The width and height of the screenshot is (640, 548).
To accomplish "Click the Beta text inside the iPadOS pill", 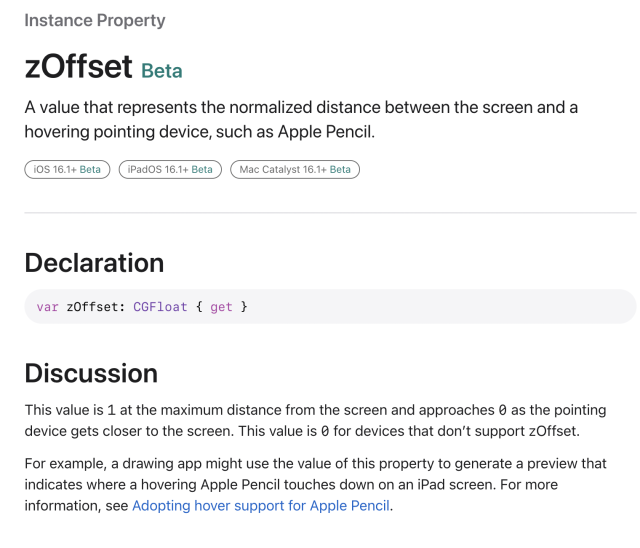I will click(202, 169).
